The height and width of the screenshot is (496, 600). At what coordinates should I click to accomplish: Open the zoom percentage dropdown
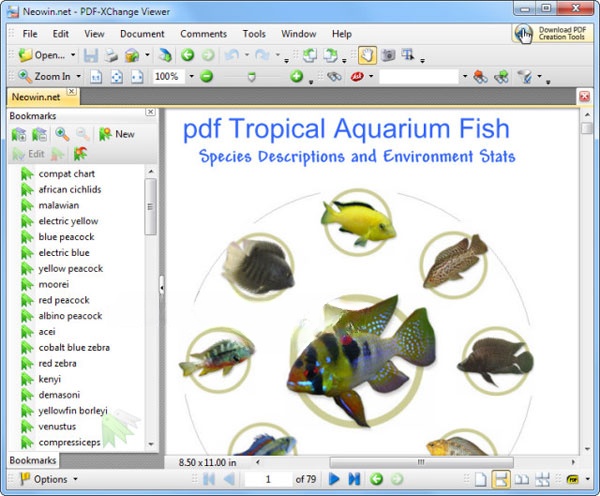pyautogui.click(x=191, y=77)
